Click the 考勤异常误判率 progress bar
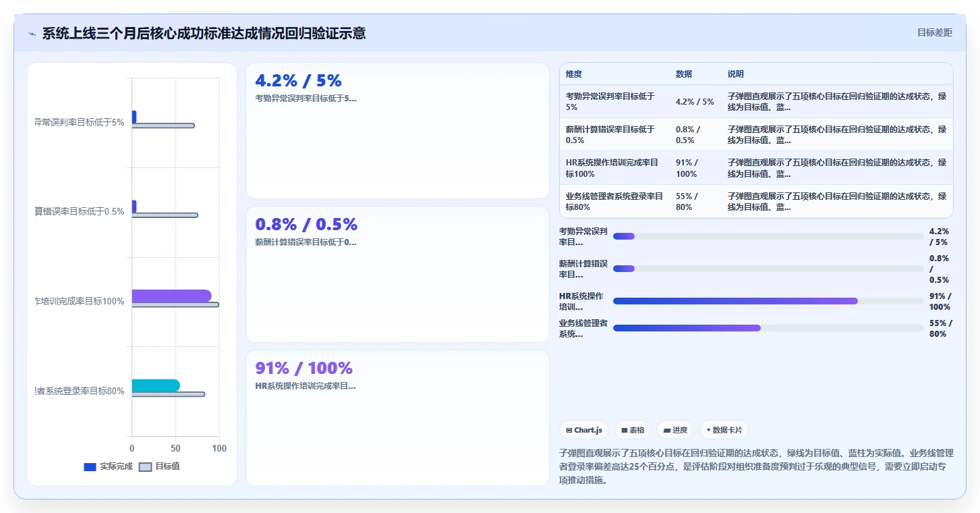The height and width of the screenshot is (513, 980). click(768, 236)
